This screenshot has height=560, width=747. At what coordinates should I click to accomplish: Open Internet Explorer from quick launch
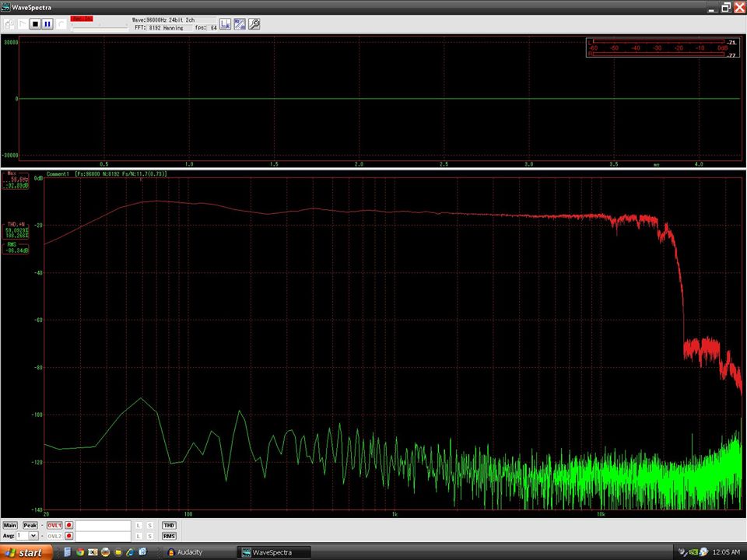[130, 552]
